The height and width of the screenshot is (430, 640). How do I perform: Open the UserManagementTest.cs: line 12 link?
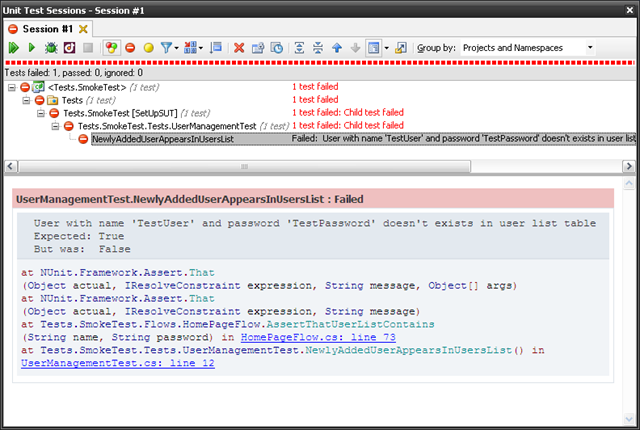pyautogui.click(x=118, y=363)
